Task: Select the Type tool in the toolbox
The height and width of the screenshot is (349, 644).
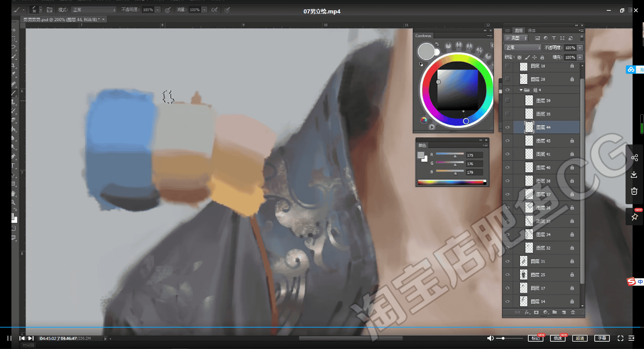Action: click(x=13, y=166)
